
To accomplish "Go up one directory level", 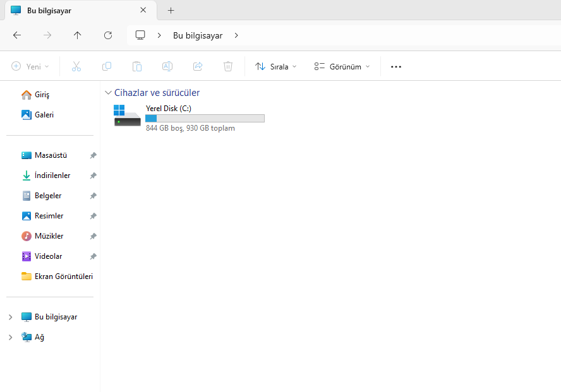I will tap(78, 35).
